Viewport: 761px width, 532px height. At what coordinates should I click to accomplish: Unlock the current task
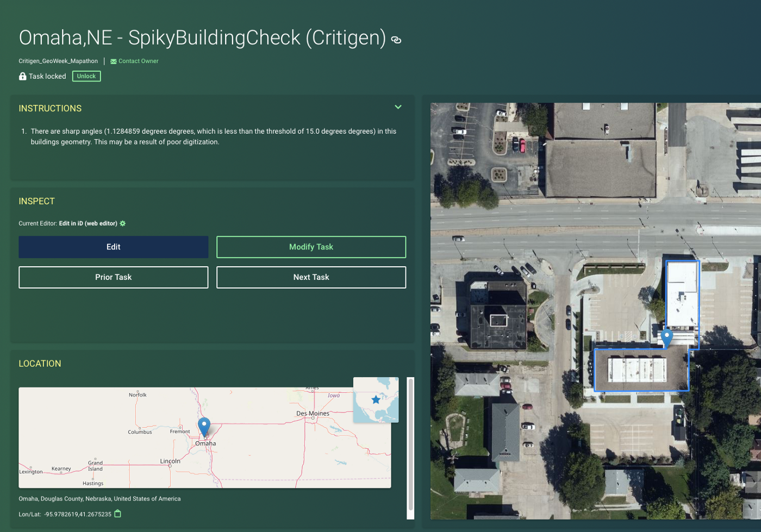point(86,76)
